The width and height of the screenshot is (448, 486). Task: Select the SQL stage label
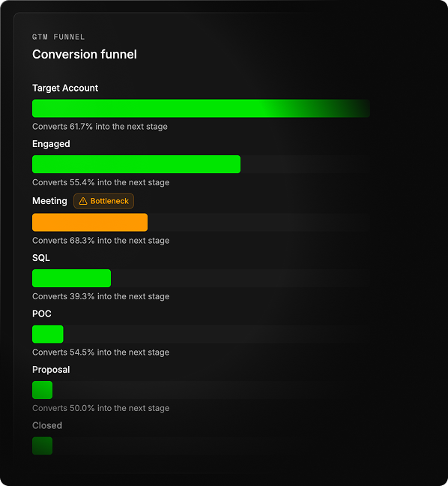[x=41, y=258]
